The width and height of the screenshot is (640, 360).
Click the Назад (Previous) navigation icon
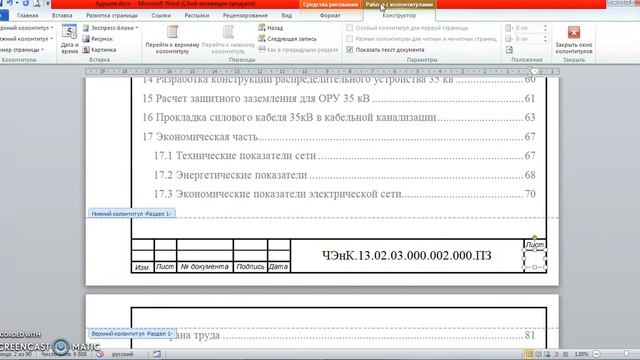pos(262,28)
